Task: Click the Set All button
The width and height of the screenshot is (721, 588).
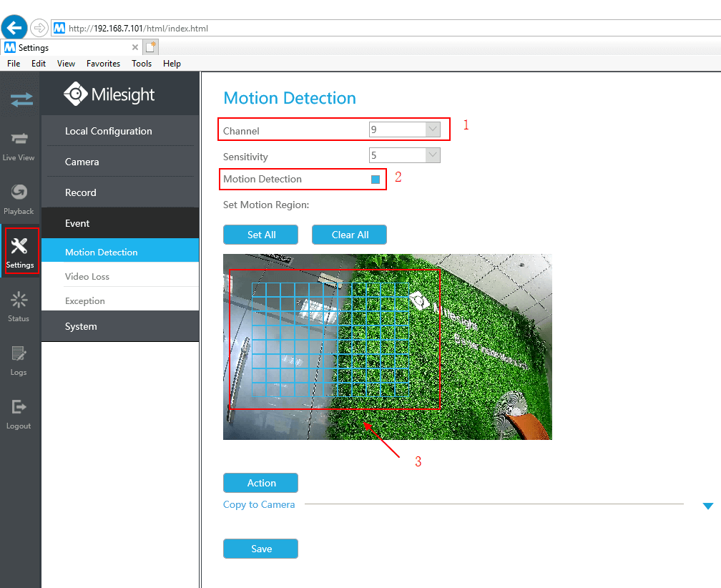Action: pos(260,234)
